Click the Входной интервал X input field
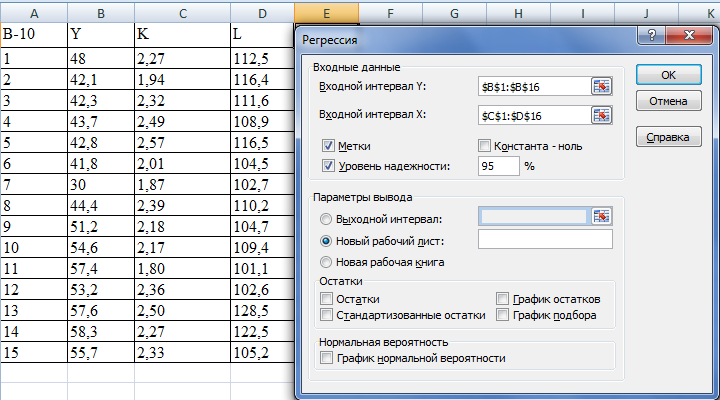720x400 pixels. coord(534,116)
